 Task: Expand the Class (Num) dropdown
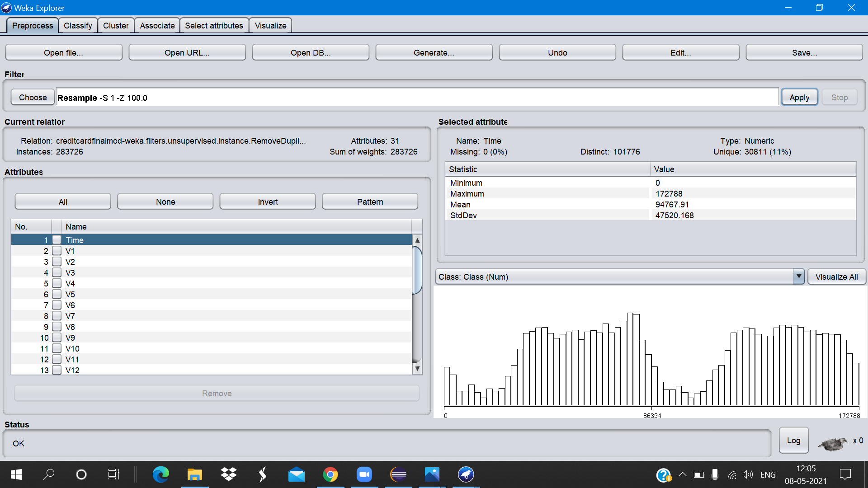(x=798, y=277)
